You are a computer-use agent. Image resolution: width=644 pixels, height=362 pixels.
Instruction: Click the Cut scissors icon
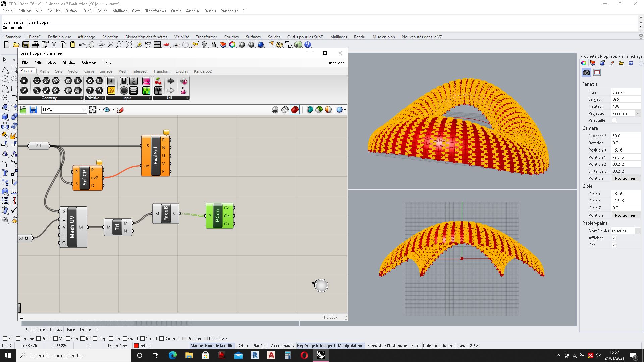(54, 45)
